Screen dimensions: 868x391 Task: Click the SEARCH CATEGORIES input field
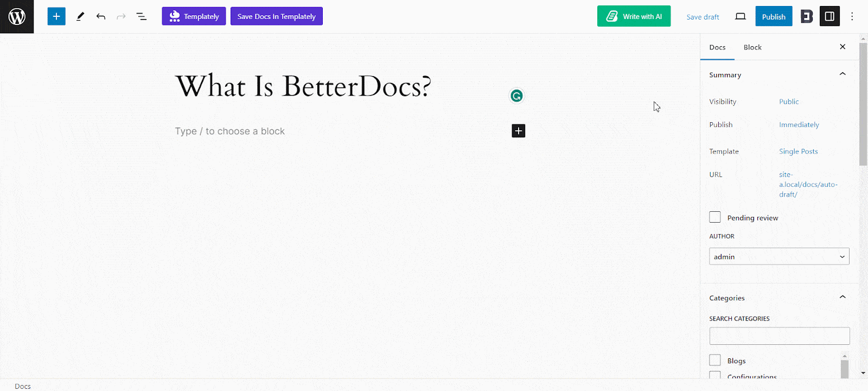coord(779,336)
